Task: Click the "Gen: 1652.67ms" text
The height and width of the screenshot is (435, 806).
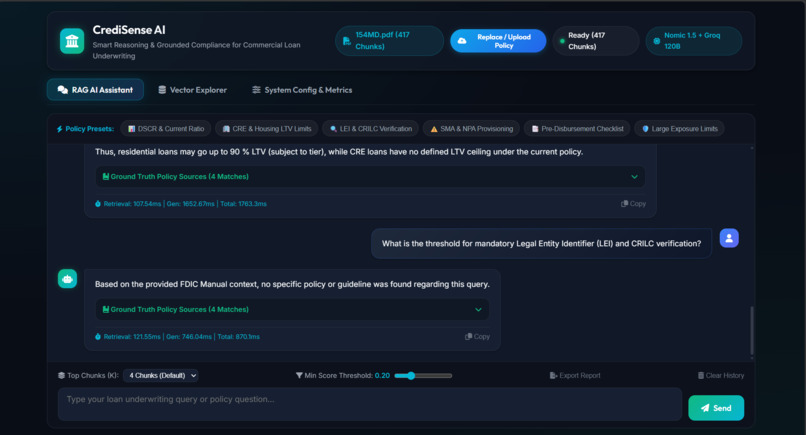Action: click(191, 204)
